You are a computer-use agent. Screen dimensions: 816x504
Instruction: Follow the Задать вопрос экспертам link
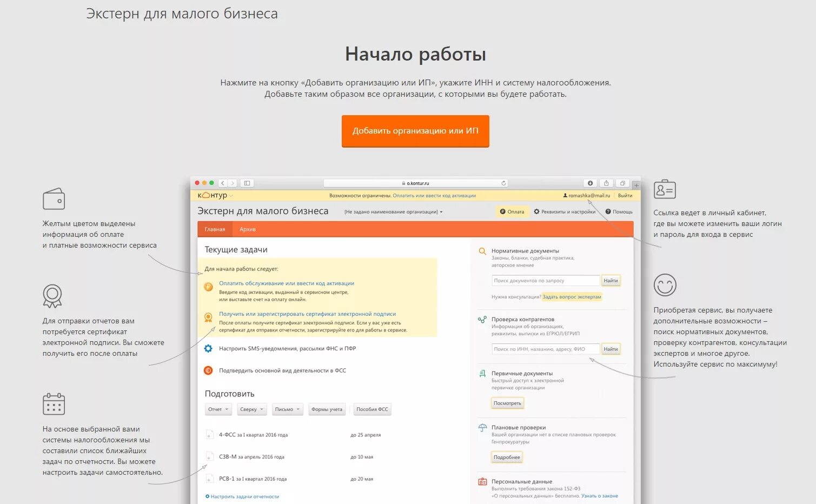(x=572, y=296)
